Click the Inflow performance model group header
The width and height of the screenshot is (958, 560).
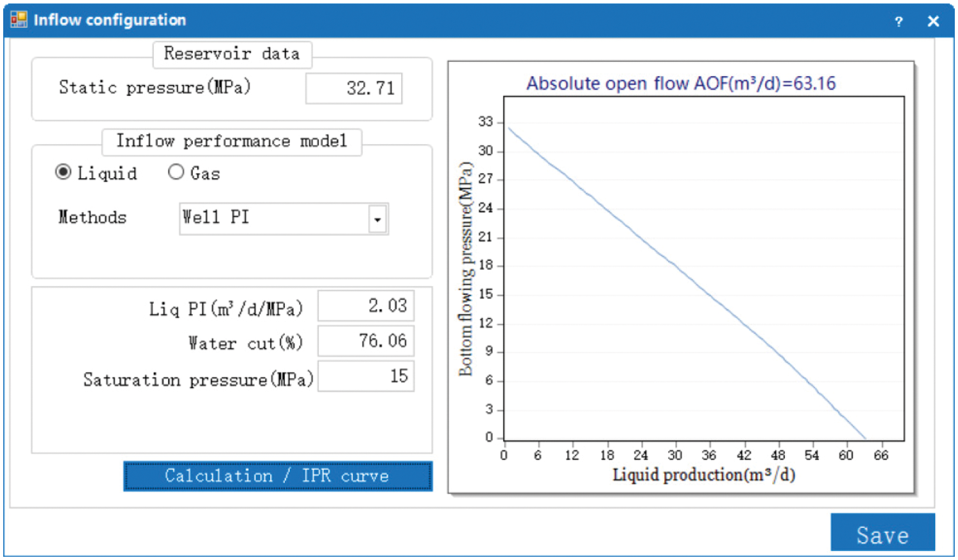pos(232,141)
